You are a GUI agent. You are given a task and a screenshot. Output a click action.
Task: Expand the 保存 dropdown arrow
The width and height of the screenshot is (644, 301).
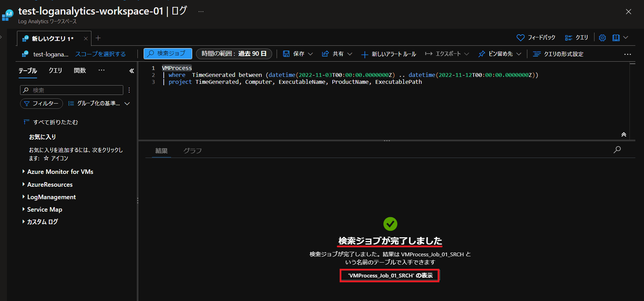click(x=310, y=54)
